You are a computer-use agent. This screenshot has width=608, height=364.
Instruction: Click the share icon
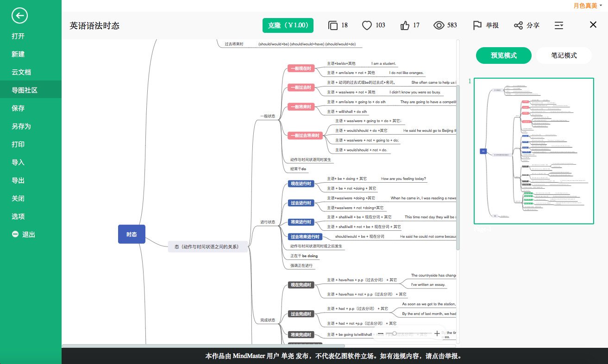tap(519, 25)
